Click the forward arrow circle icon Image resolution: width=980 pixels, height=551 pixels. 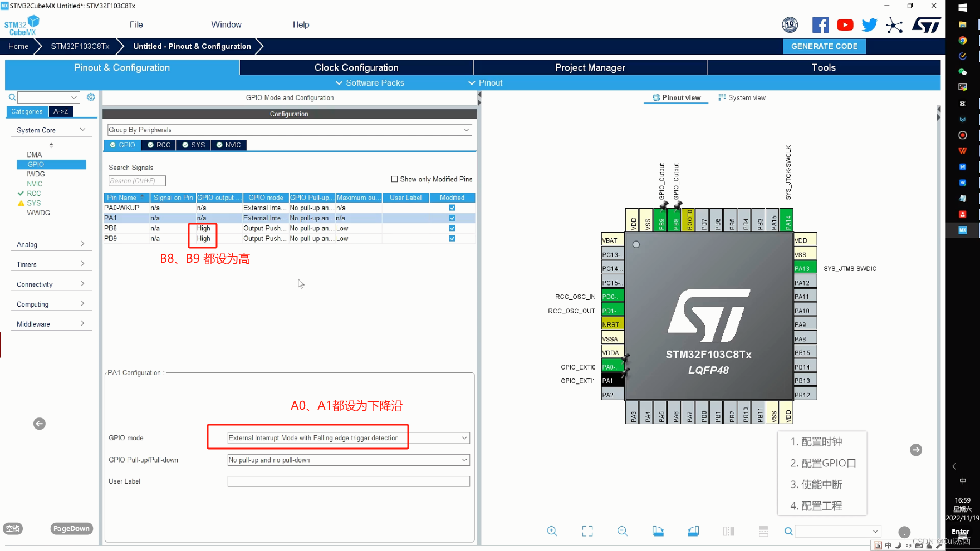[916, 450]
